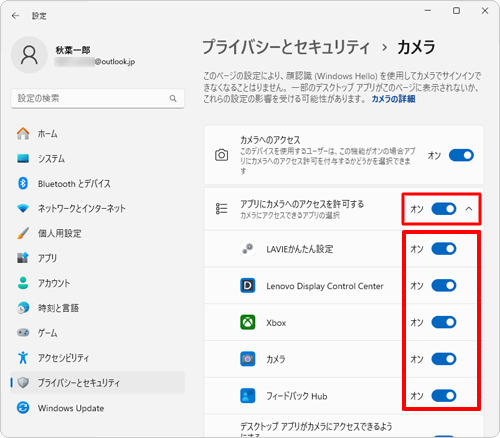Collapse the app camera access list chevron

469,209
